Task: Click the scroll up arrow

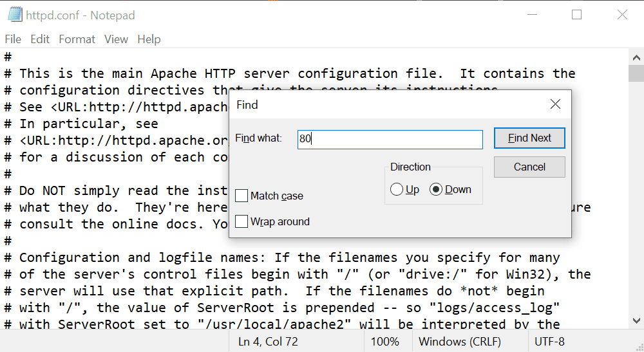Action: coord(636,57)
